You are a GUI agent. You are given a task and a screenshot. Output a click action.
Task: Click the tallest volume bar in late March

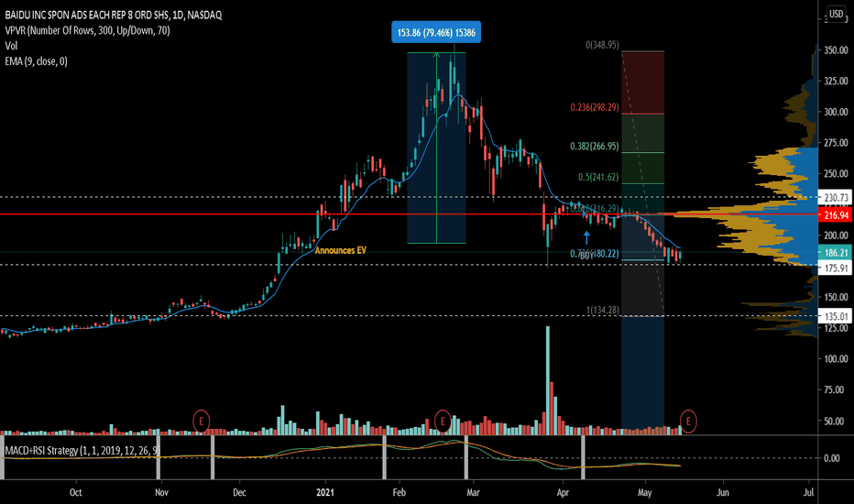[548, 379]
